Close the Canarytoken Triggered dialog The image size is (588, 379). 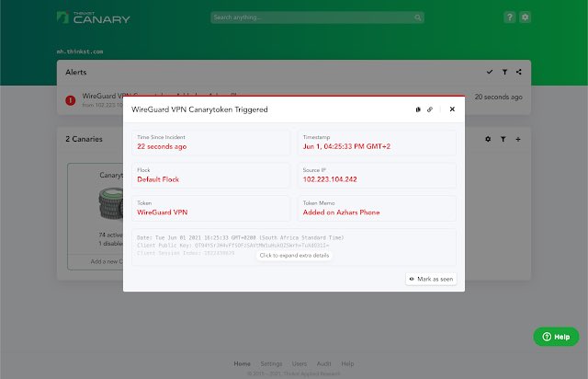point(452,109)
